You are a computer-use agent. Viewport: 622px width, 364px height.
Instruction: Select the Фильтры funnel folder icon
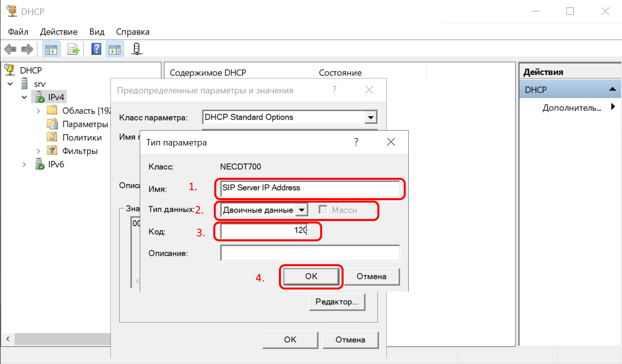[52, 150]
